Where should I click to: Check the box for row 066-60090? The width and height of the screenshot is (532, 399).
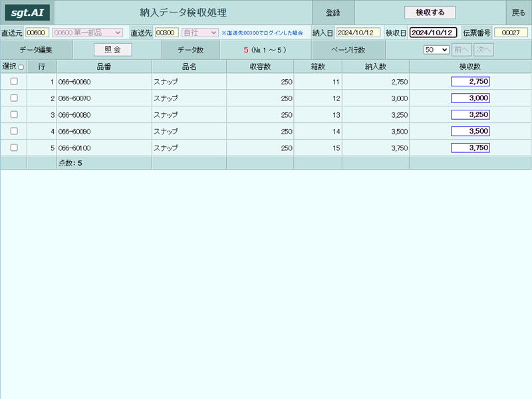pos(14,131)
